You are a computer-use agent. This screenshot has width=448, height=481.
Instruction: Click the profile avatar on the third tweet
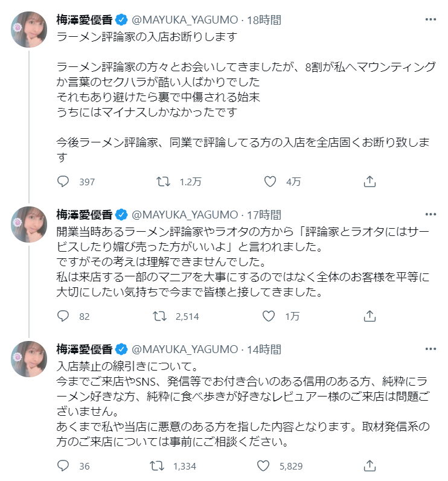(x=29, y=359)
